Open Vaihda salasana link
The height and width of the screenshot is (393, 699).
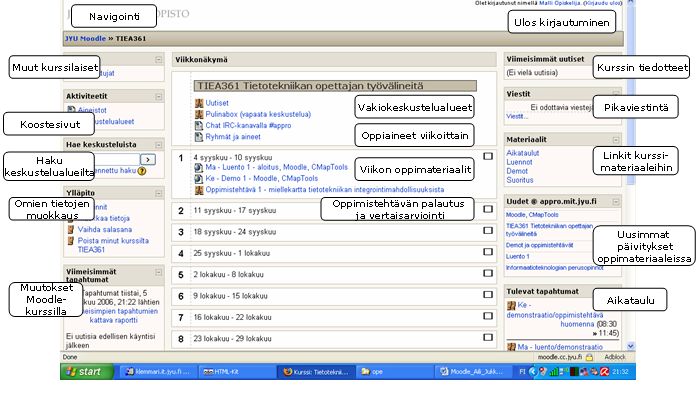pyautogui.click(x=105, y=229)
